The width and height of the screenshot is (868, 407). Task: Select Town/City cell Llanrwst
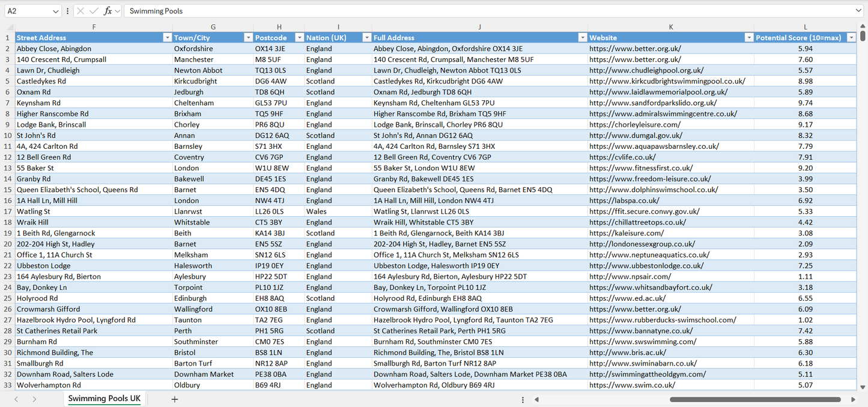[213, 211]
